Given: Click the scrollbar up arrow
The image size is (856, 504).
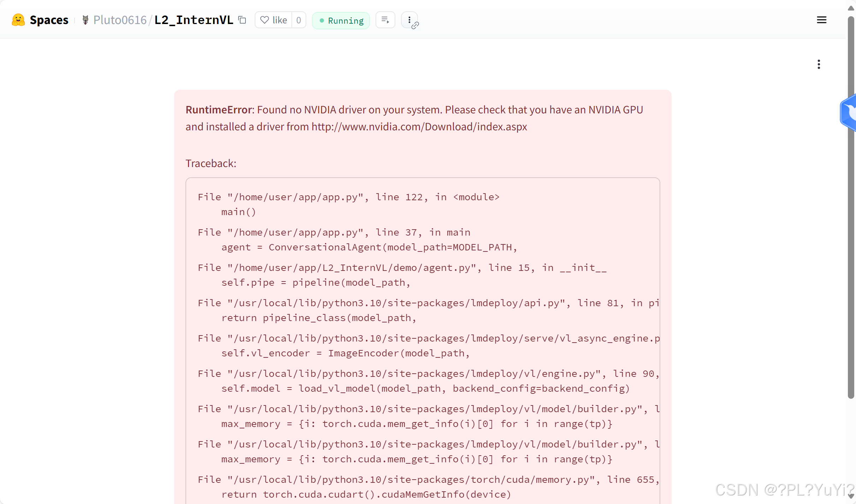Looking at the screenshot, I should point(851,8).
